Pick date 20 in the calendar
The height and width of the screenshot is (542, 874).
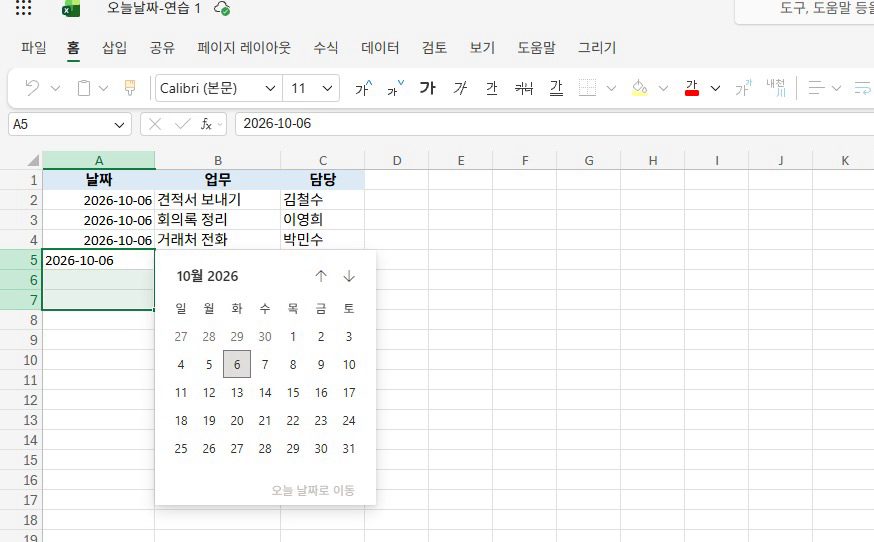tap(237, 420)
